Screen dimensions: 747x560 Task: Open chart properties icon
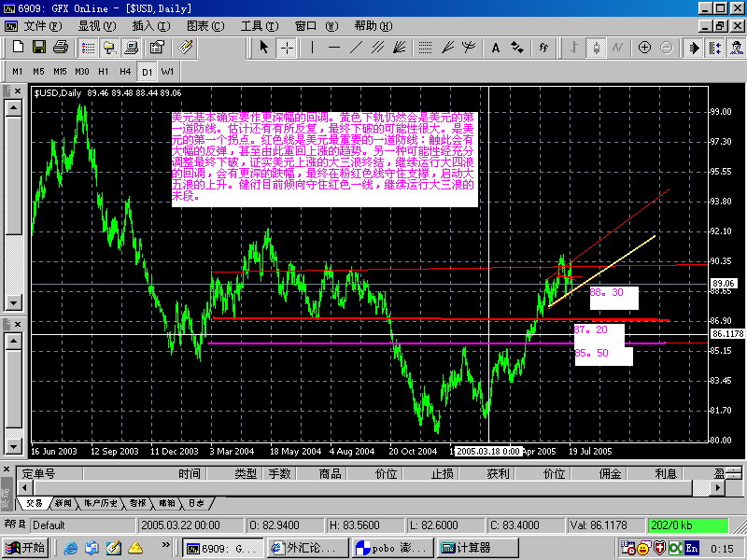coord(157,48)
